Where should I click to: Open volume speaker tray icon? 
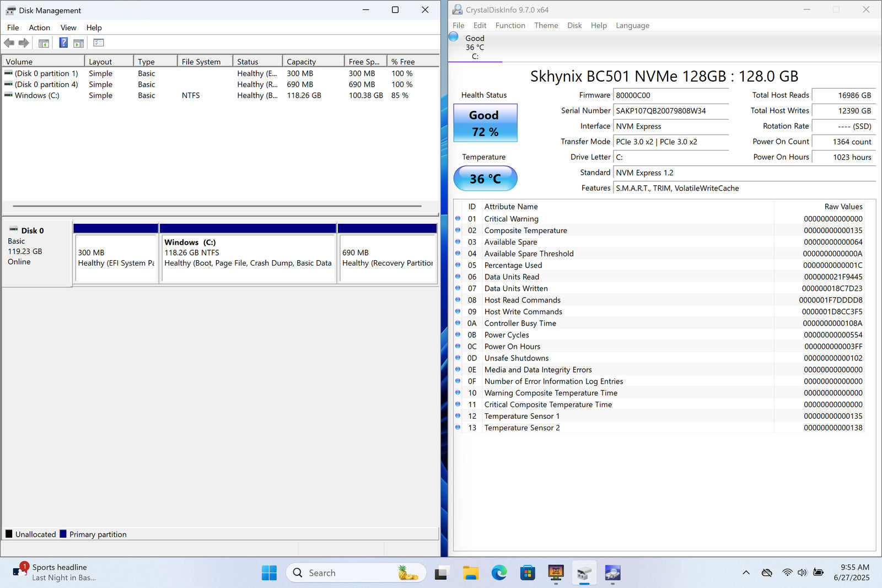pyautogui.click(x=802, y=573)
